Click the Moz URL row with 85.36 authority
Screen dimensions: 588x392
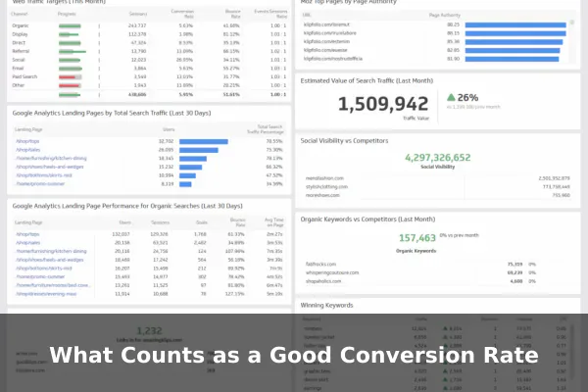pos(435,41)
